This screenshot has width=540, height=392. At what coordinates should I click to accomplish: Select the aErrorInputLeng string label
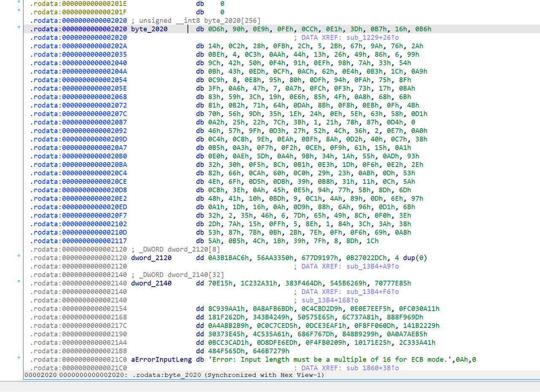pyautogui.click(x=162, y=360)
